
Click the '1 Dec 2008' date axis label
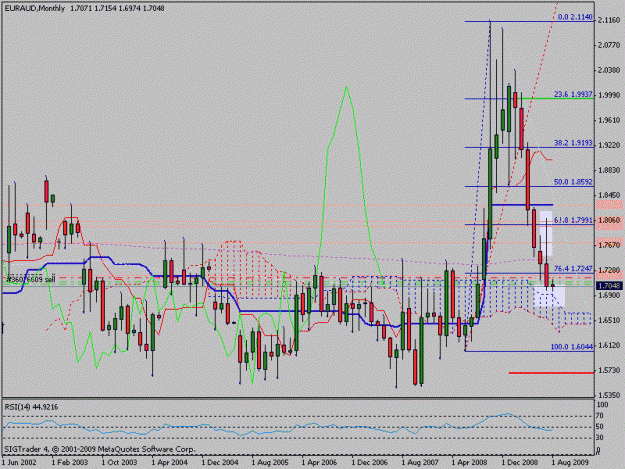click(x=520, y=462)
